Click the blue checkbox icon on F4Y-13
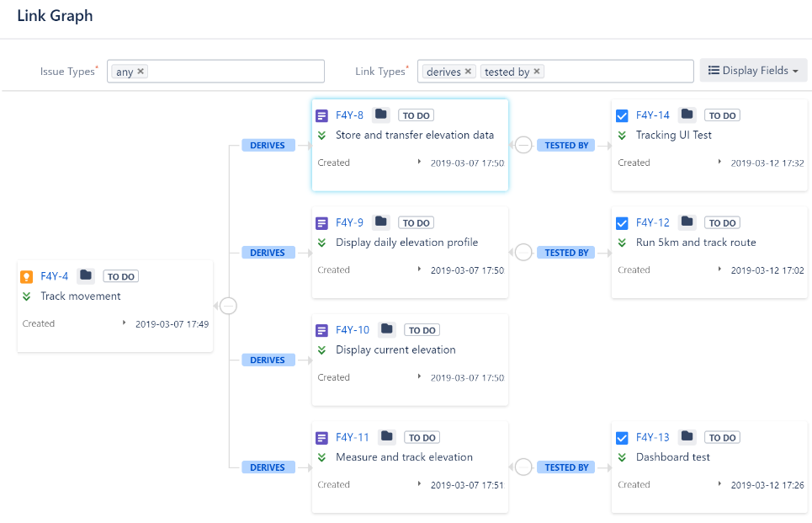The height and width of the screenshot is (523, 812). point(622,438)
